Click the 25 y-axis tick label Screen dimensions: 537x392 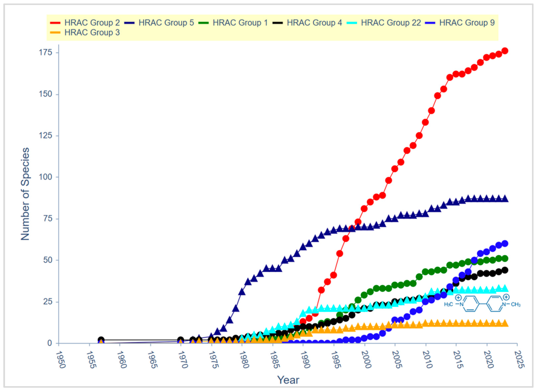(x=48, y=302)
